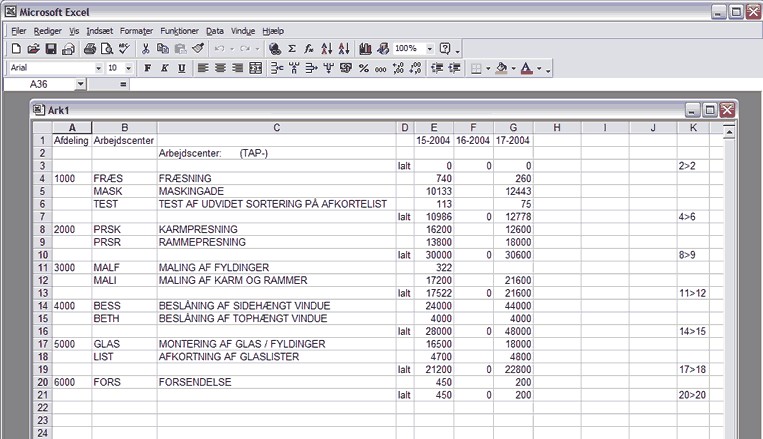Image resolution: width=763 pixels, height=439 pixels.
Task: Open the Name Box dropdown arrow
Action: tap(80, 85)
